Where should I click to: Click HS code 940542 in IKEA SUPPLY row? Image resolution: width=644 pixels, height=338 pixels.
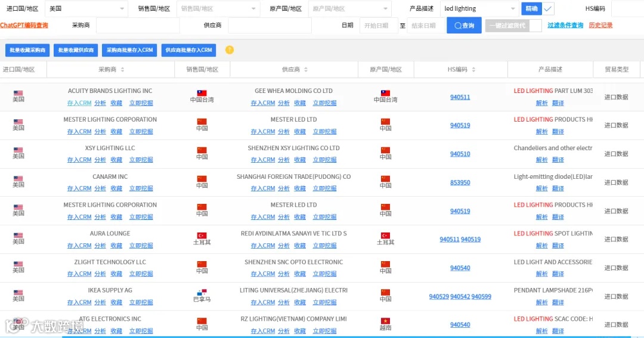[x=460, y=296]
